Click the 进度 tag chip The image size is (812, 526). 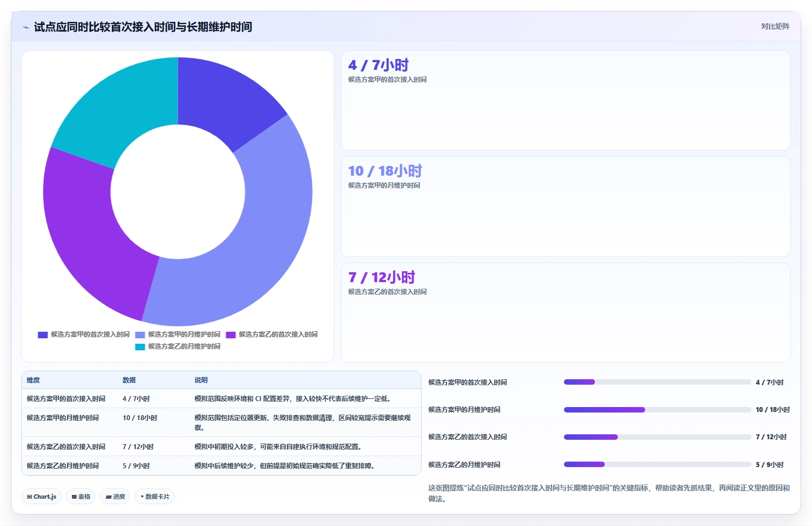(115, 497)
